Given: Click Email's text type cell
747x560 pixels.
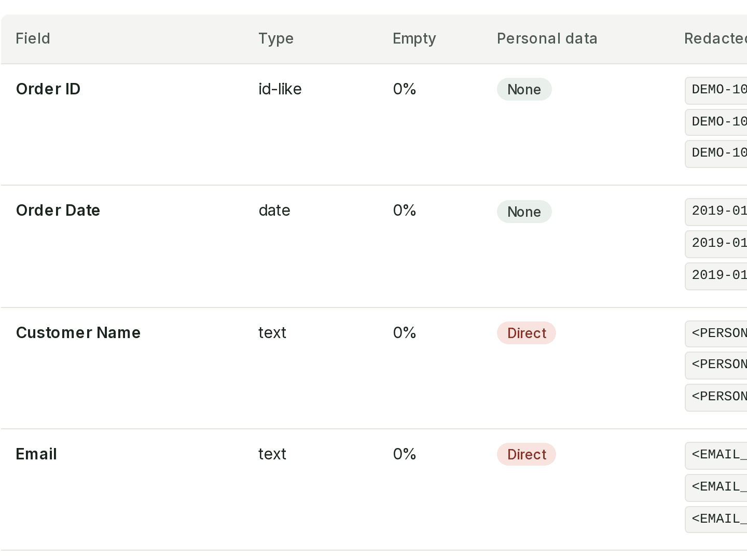Looking at the screenshot, I should click(272, 454).
